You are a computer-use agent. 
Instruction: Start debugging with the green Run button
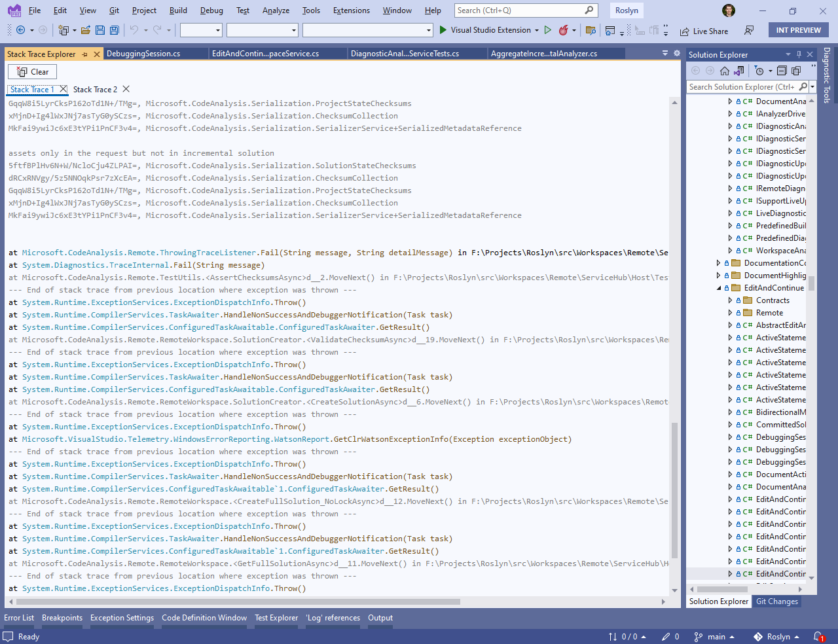click(x=441, y=30)
